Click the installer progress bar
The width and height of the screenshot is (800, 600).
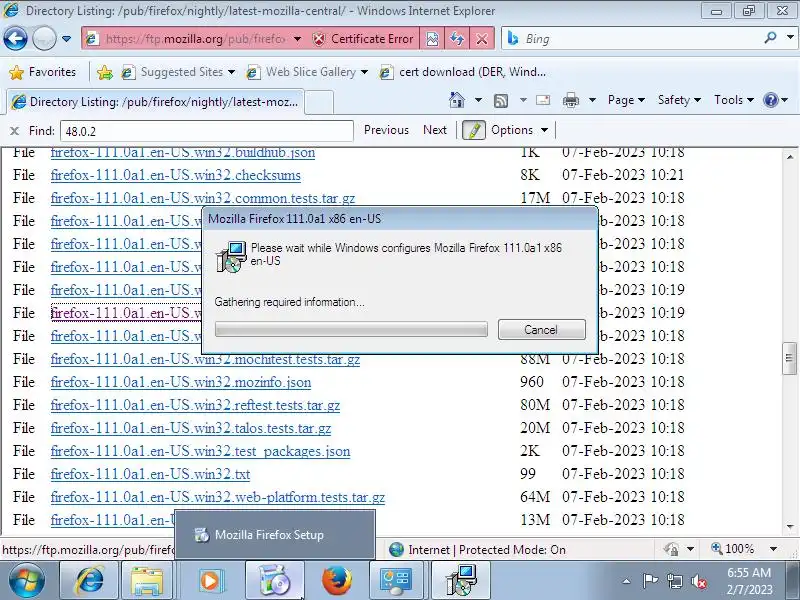pyautogui.click(x=351, y=330)
